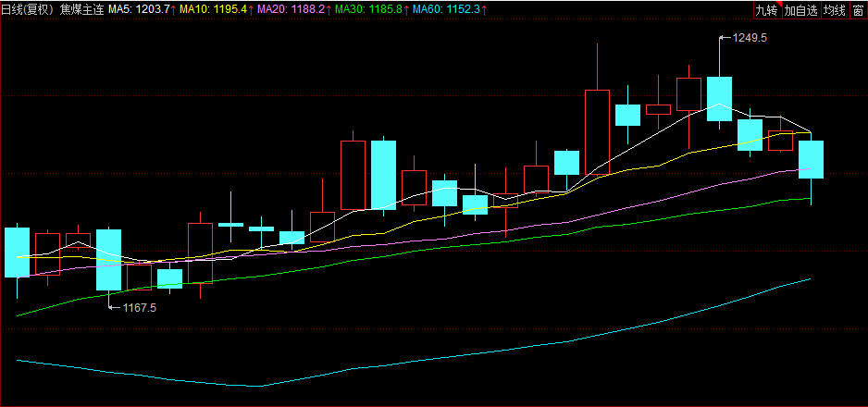Open the 窗 window button

pos(858,10)
